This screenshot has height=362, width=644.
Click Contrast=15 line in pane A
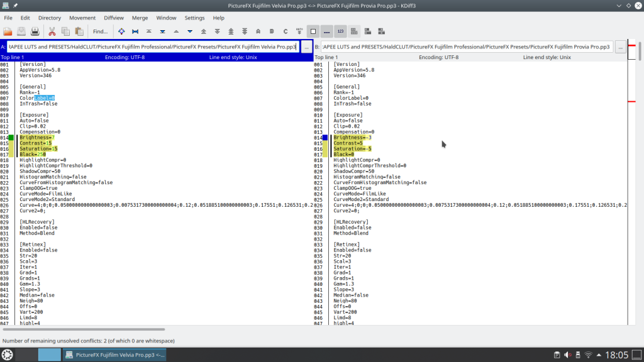pyautogui.click(x=36, y=143)
